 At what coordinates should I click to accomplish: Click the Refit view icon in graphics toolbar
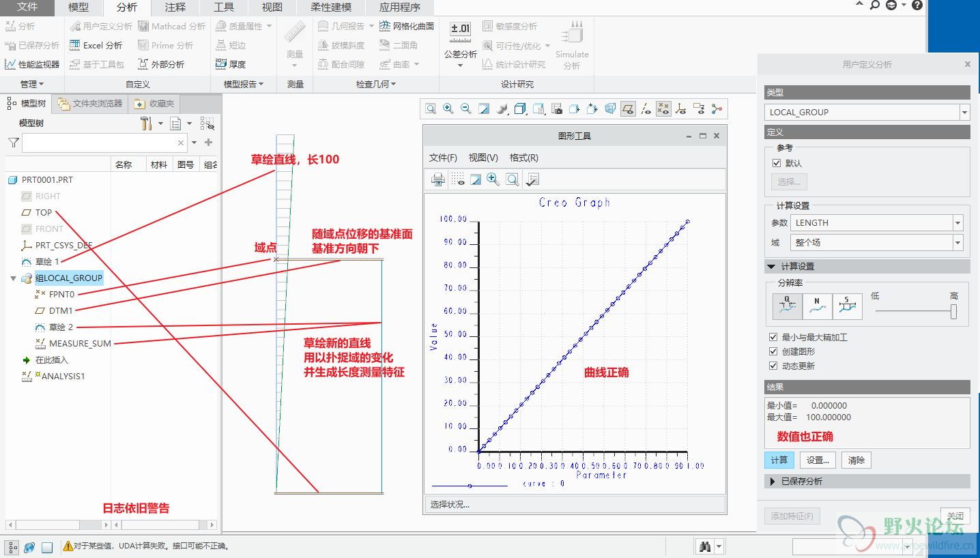coord(431,108)
